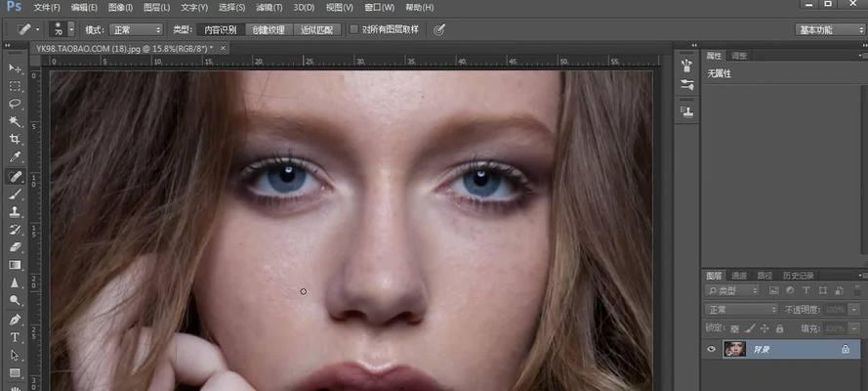Select the Gradient tool
The image size is (868, 391).
click(15, 265)
